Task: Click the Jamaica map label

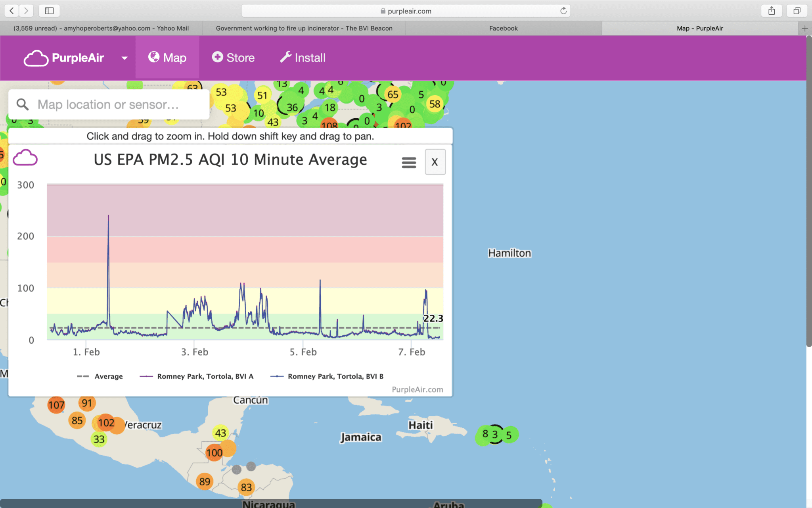Action: [361, 437]
